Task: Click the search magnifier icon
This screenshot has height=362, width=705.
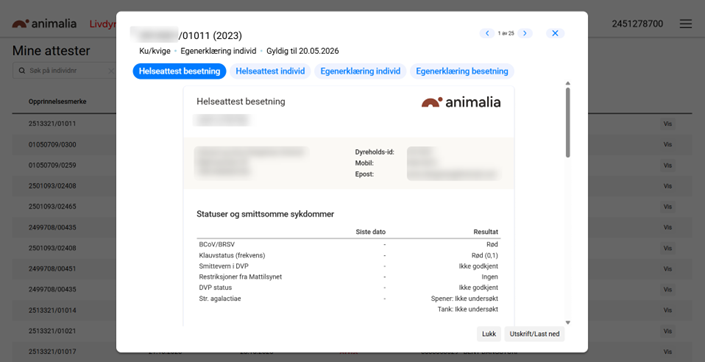Action: (x=22, y=71)
